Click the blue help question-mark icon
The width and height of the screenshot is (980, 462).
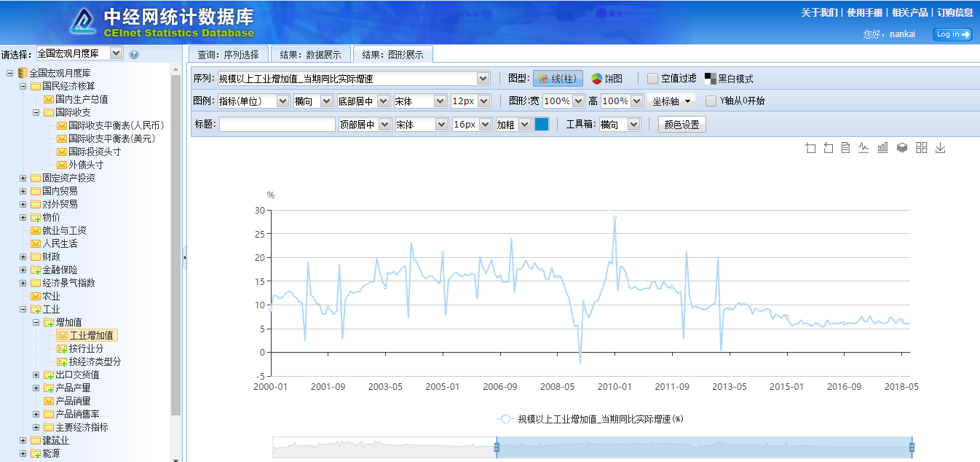pyautogui.click(x=134, y=54)
